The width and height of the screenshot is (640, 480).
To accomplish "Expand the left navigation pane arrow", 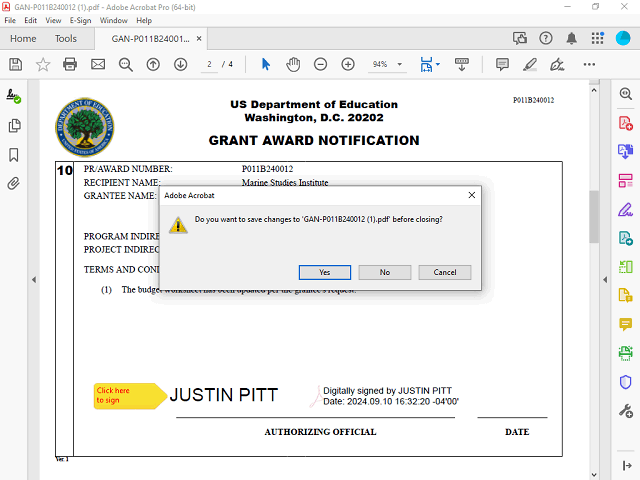I will point(34,280).
